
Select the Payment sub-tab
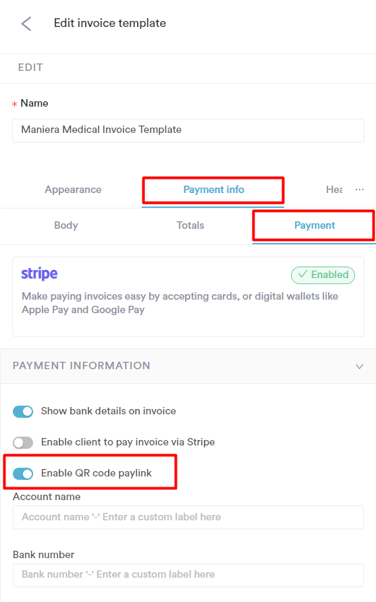(x=315, y=225)
